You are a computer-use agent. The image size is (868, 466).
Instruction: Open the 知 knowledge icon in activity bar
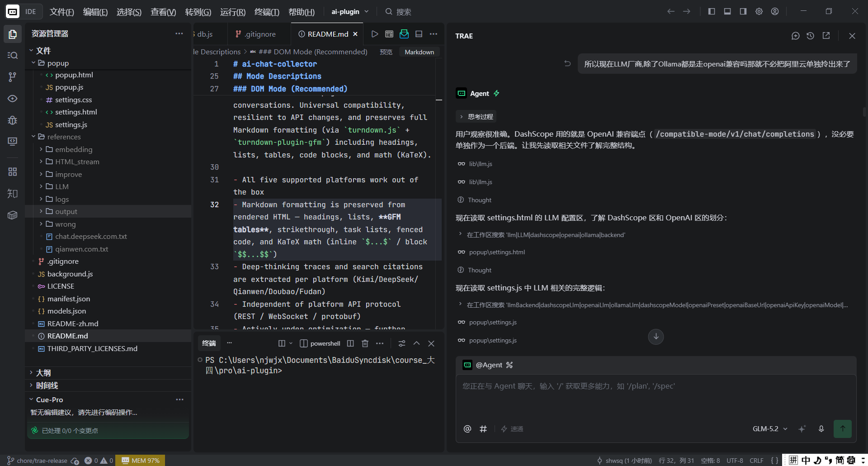pyautogui.click(x=13, y=194)
